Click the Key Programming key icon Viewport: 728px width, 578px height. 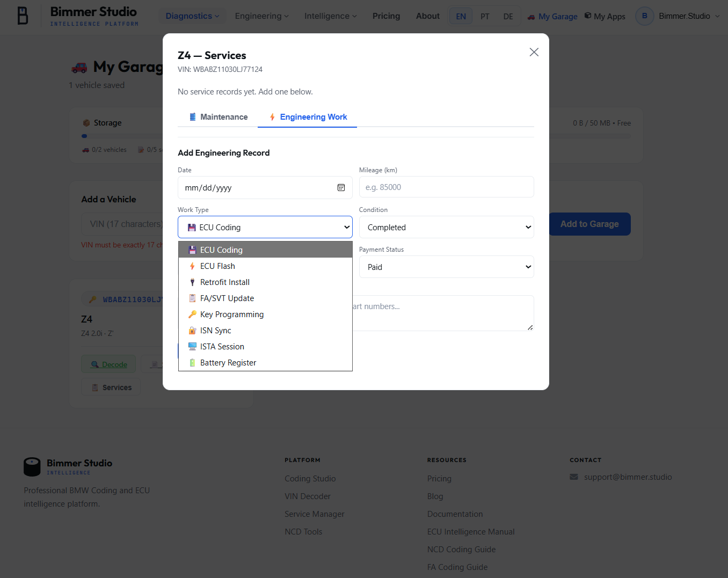coord(192,314)
